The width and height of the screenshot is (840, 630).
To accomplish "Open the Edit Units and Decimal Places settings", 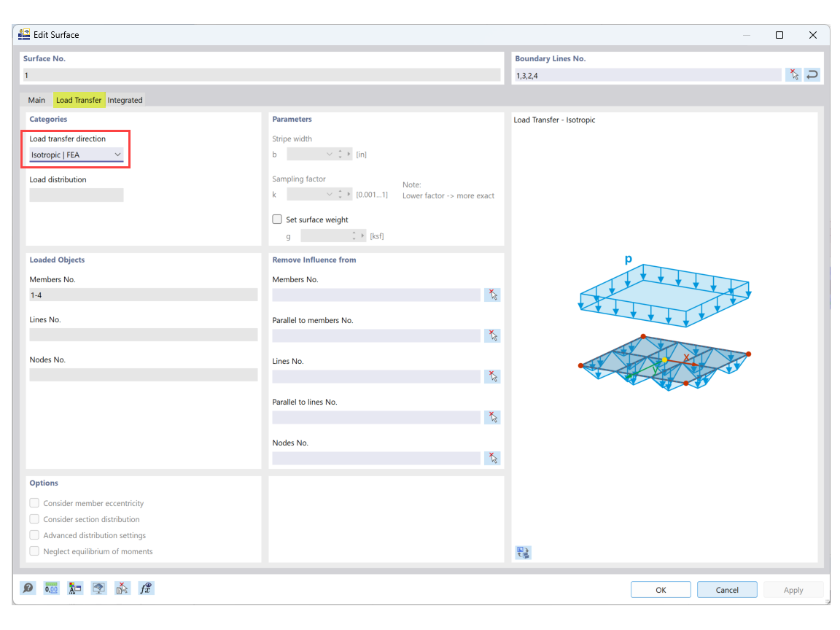I will click(x=51, y=588).
